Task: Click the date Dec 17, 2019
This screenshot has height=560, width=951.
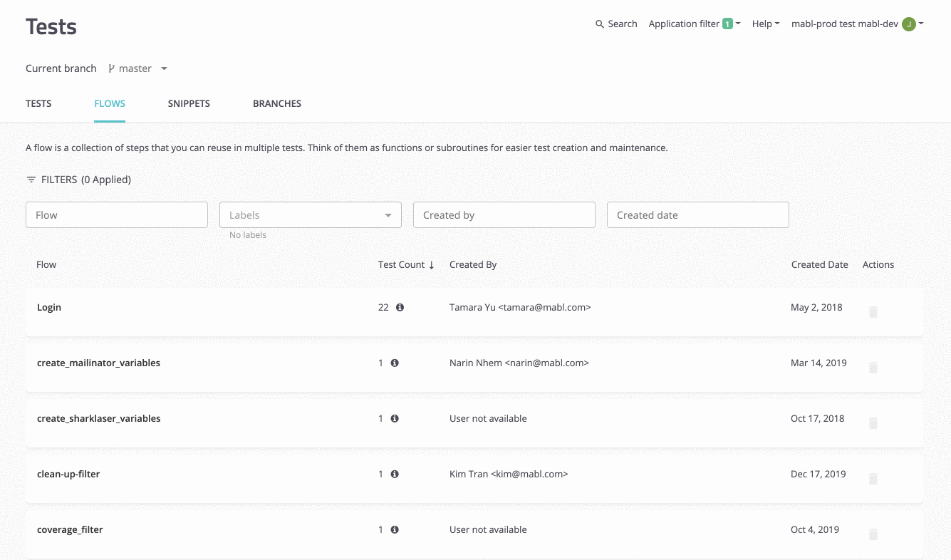Action: point(818,475)
